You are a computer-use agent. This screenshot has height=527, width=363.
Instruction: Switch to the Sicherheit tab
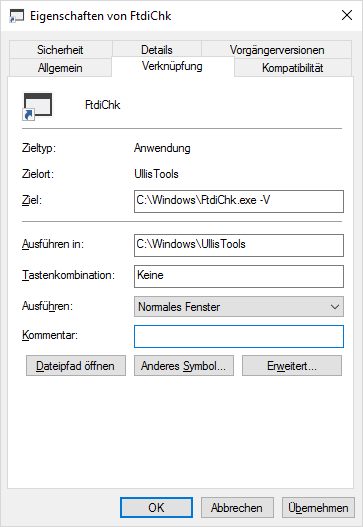60,50
